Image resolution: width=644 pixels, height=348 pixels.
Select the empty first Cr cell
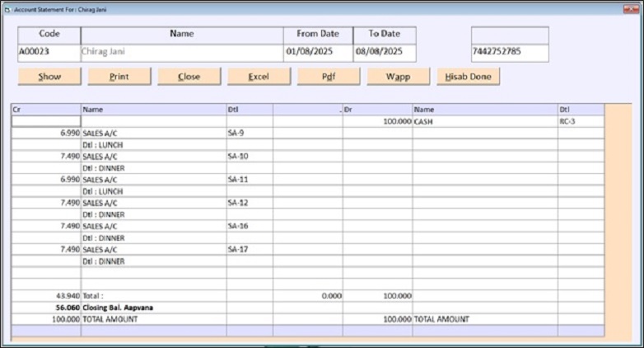pos(46,121)
